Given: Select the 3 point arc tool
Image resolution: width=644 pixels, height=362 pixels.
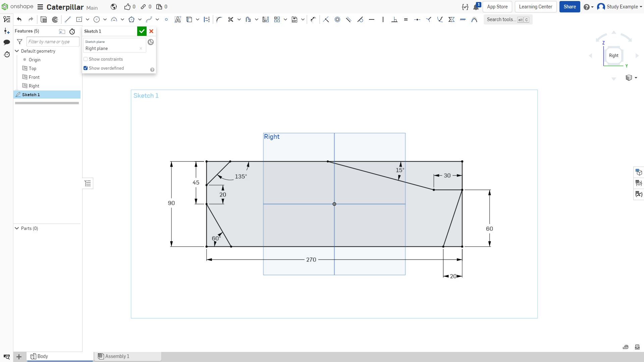Looking at the screenshot, I should [114, 19].
